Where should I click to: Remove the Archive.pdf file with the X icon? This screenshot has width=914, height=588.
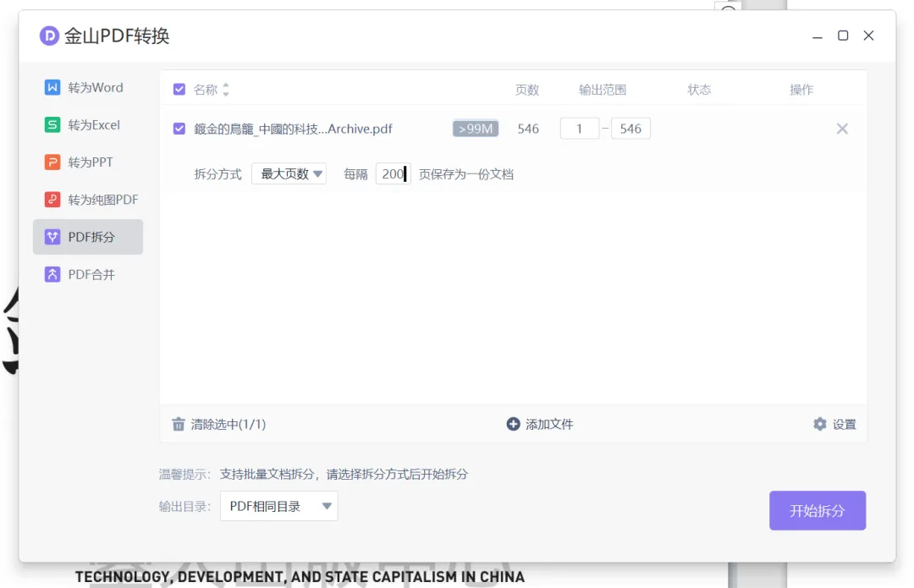[842, 129]
